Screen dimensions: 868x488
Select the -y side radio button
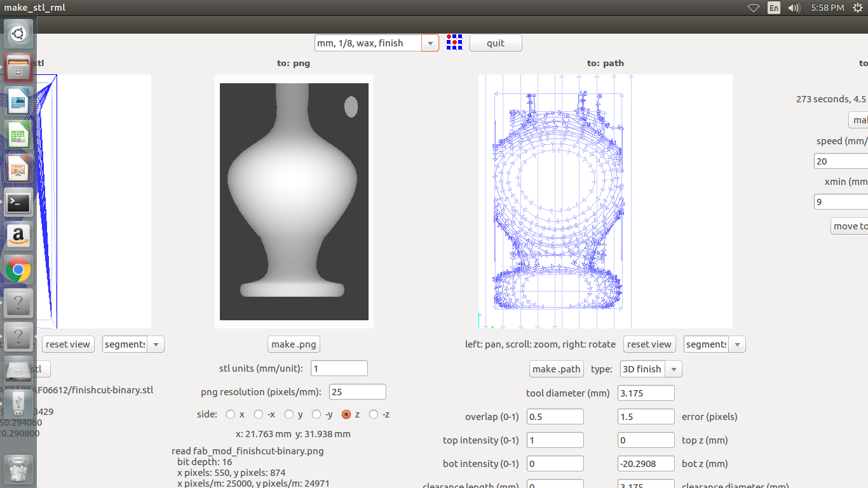[x=316, y=414]
